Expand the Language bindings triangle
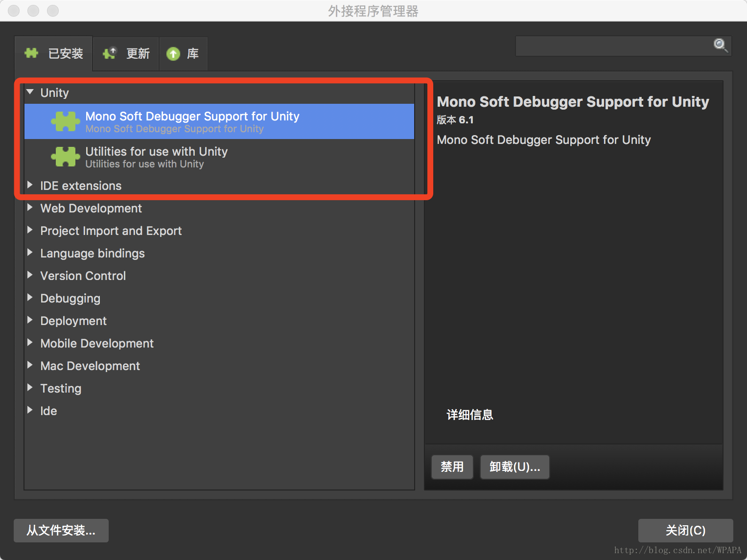This screenshot has height=560, width=747. pyautogui.click(x=30, y=252)
